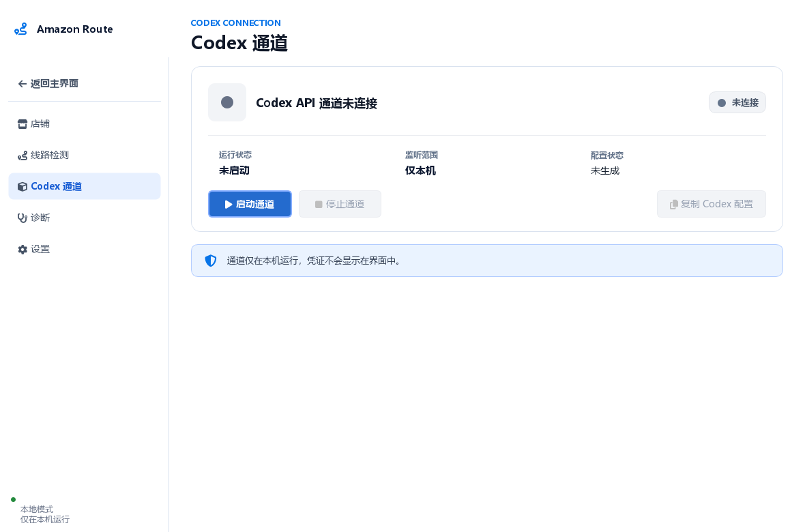Screen dimensions: 805x532
Task: Click the store icon next to 店铺
Action: (x=22, y=123)
